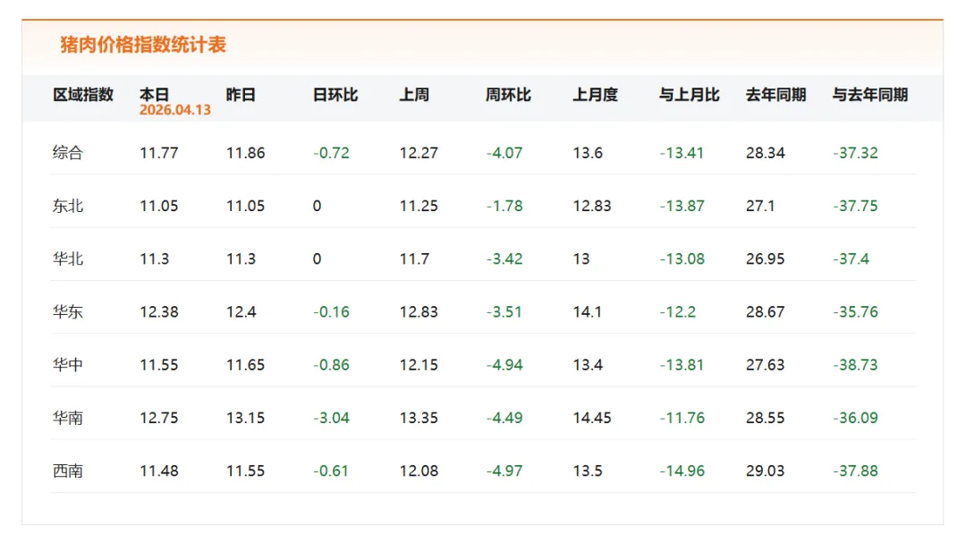The height and width of the screenshot is (560, 966).
Task: Select the 华东 region row label
Action: (x=67, y=312)
